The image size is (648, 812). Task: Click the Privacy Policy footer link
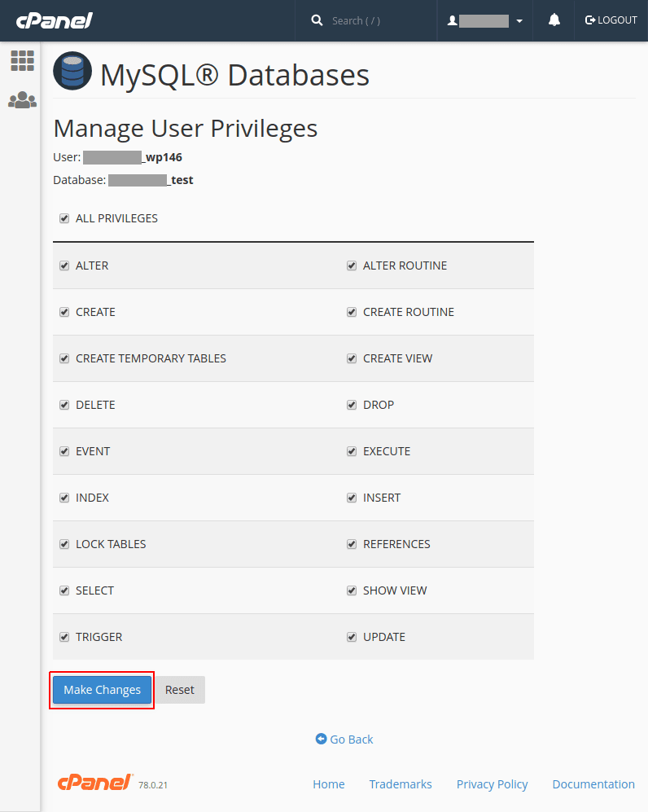click(492, 783)
